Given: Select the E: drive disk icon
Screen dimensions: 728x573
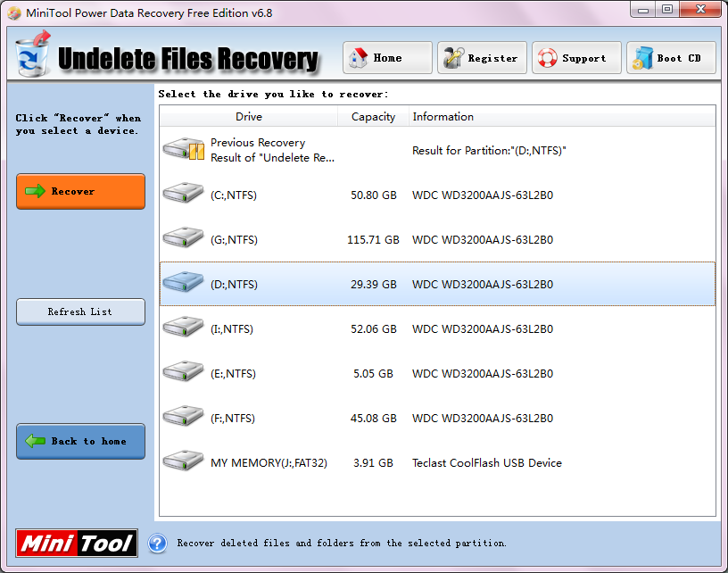Looking at the screenshot, I should coord(183,371).
